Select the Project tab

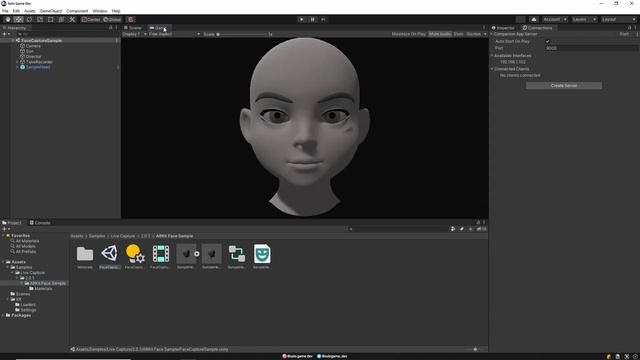click(x=12, y=223)
